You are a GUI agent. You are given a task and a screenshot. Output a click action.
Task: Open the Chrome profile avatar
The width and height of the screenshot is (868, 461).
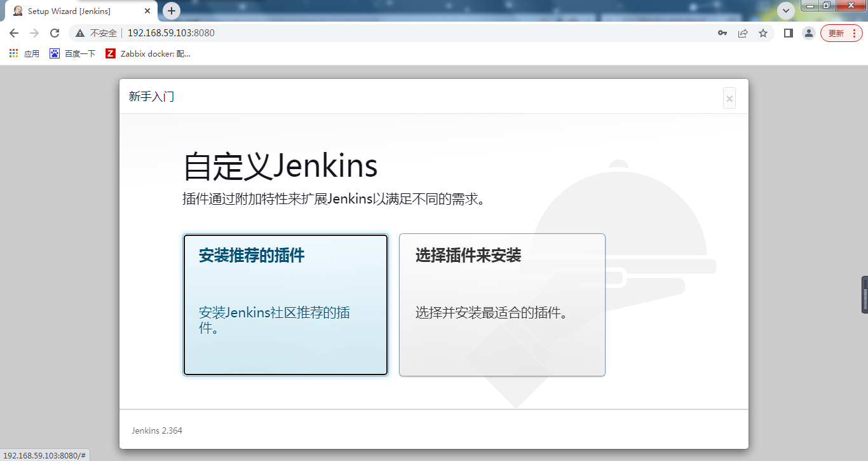tap(808, 33)
